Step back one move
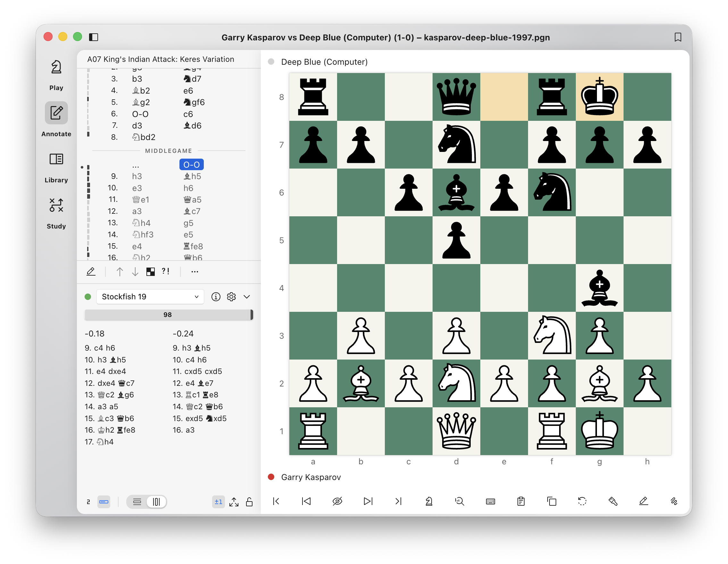 pos(306,501)
